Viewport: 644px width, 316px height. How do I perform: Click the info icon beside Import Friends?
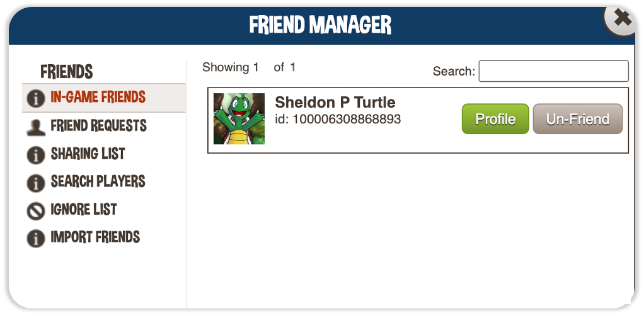pyautogui.click(x=36, y=239)
